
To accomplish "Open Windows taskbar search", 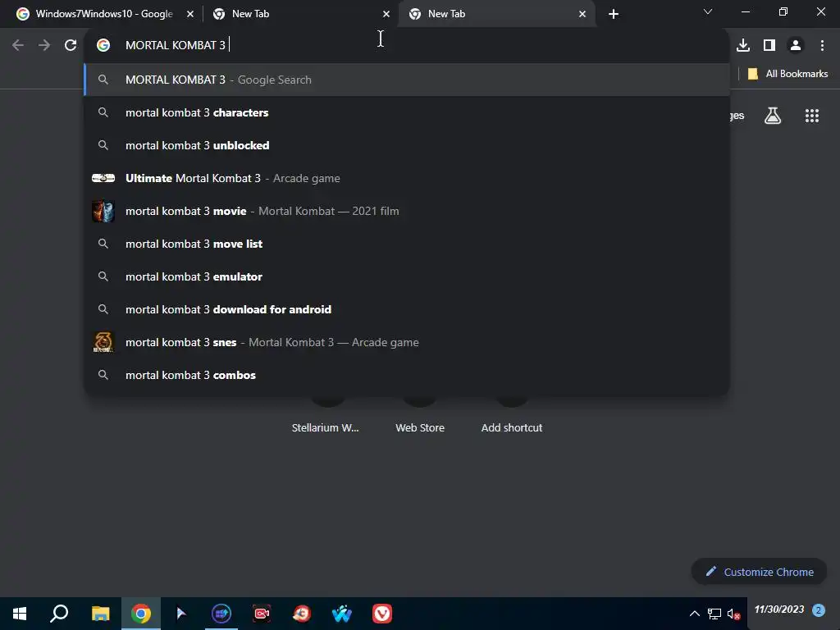I will 59,614.
